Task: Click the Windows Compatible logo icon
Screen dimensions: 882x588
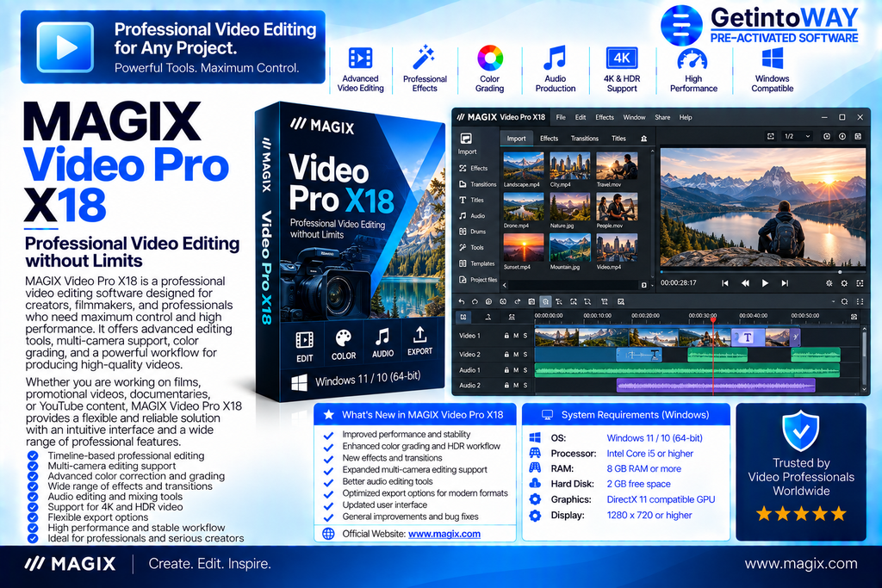Action: click(773, 59)
